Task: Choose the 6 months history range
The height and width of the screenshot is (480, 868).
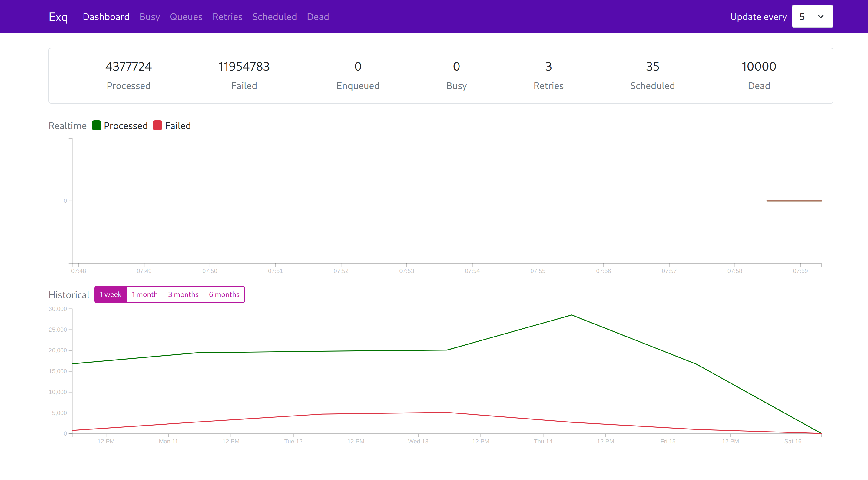Action: coord(224,294)
